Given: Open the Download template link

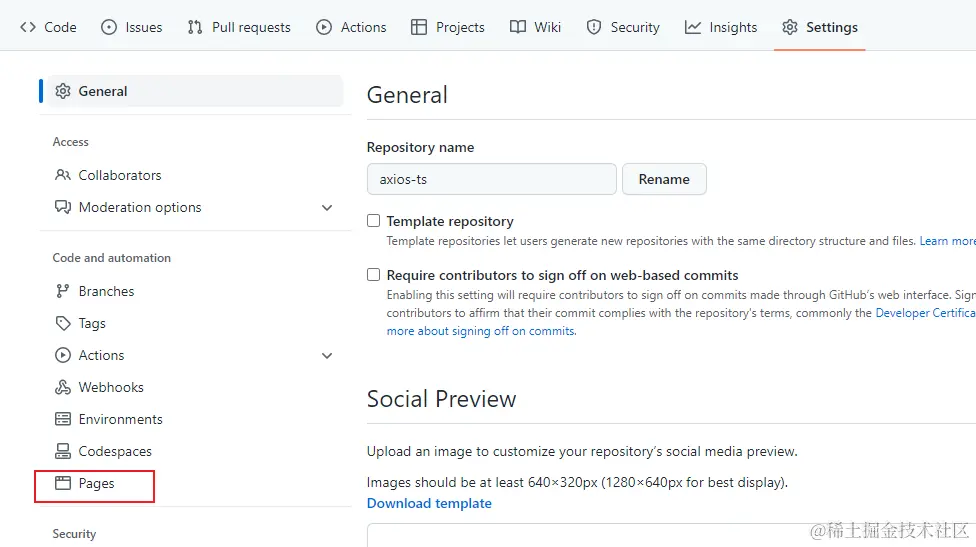Looking at the screenshot, I should (429, 503).
